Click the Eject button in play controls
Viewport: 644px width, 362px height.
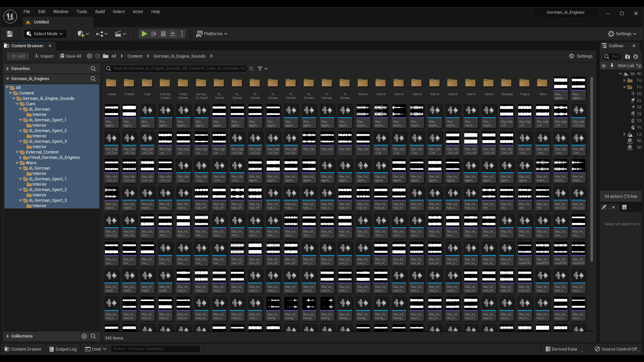172,34
